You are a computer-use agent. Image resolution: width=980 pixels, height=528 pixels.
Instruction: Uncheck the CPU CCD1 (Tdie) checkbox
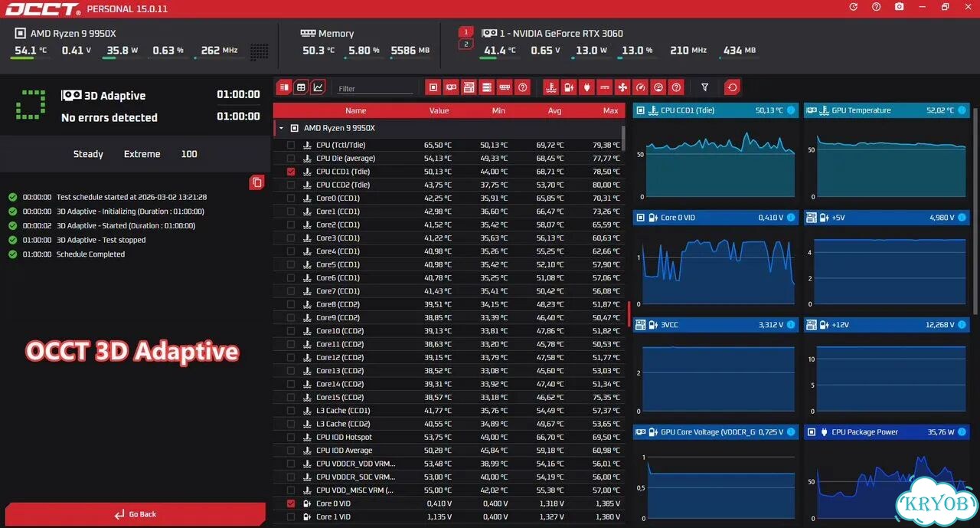point(291,172)
